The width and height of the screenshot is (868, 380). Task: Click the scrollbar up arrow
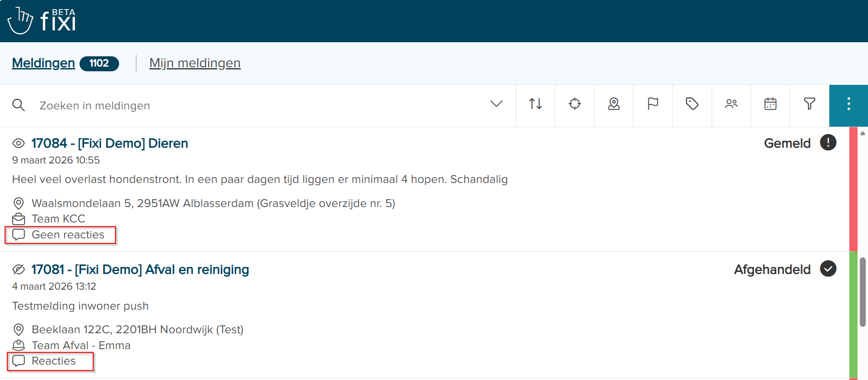(863, 133)
